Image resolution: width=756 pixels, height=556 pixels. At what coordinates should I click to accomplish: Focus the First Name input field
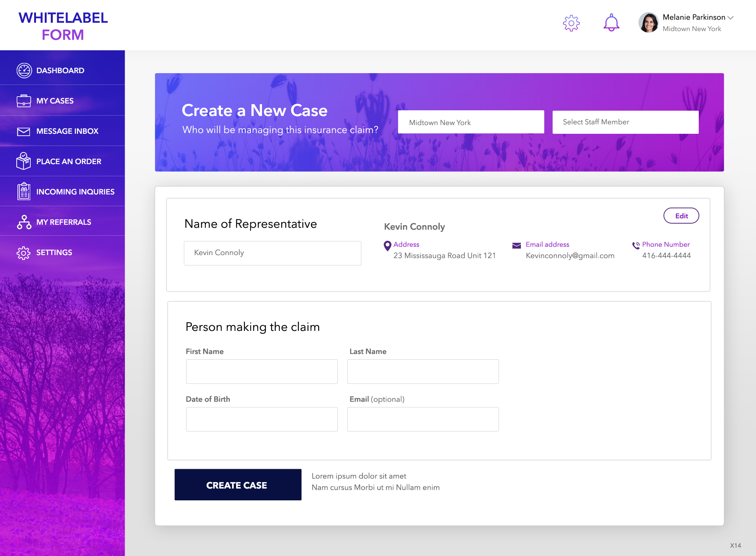click(x=262, y=371)
